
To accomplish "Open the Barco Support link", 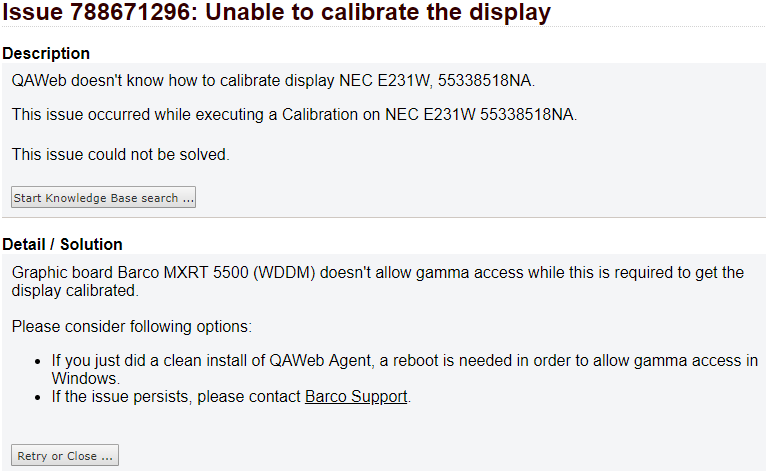I will tap(356, 397).
